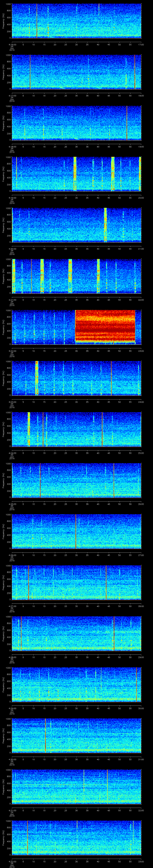Select the spectrogram panel starting at 4:29:00

point(77,685)
